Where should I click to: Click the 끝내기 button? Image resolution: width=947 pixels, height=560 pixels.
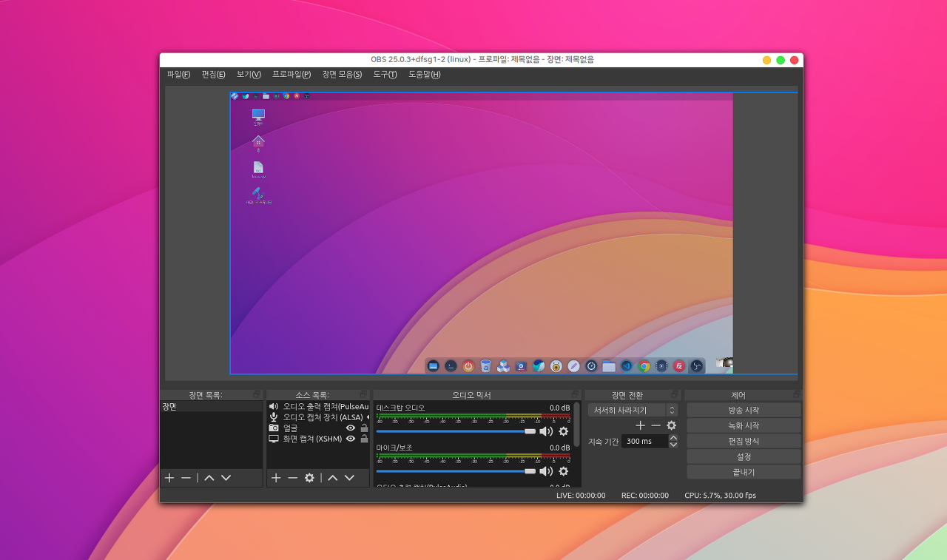[x=744, y=472]
